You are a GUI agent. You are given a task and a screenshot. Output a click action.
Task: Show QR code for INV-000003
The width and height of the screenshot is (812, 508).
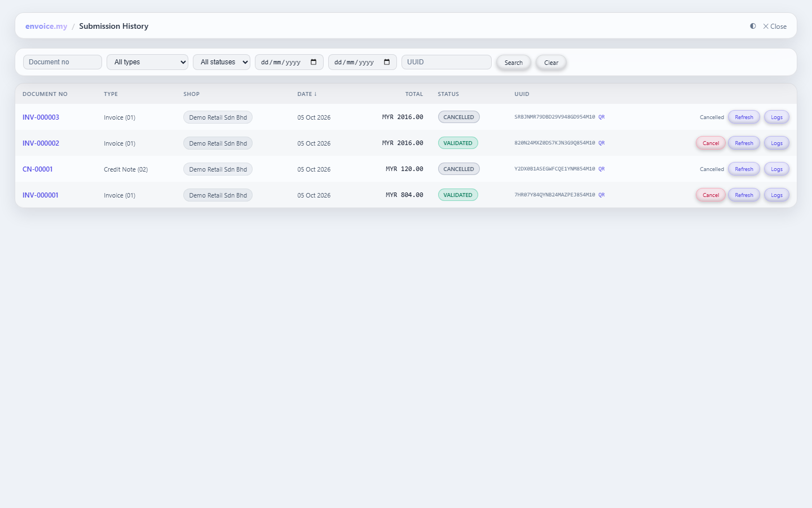pos(602,117)
